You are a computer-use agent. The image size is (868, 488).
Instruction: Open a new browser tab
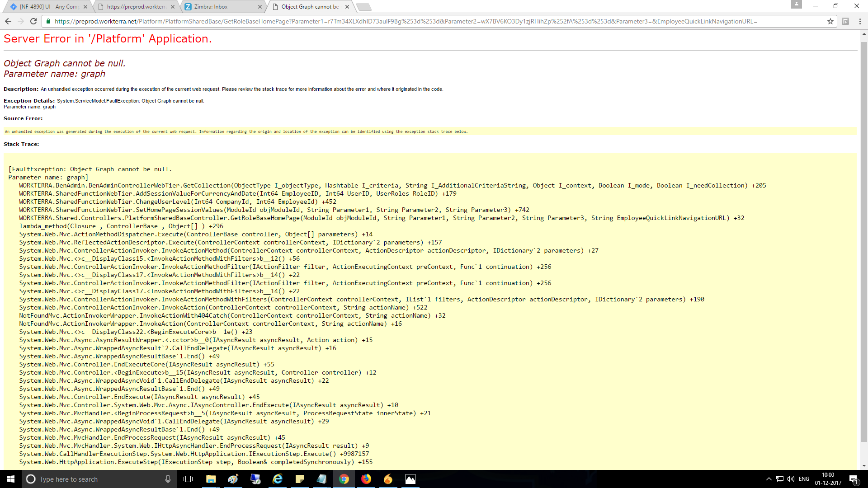coord(364,7)
